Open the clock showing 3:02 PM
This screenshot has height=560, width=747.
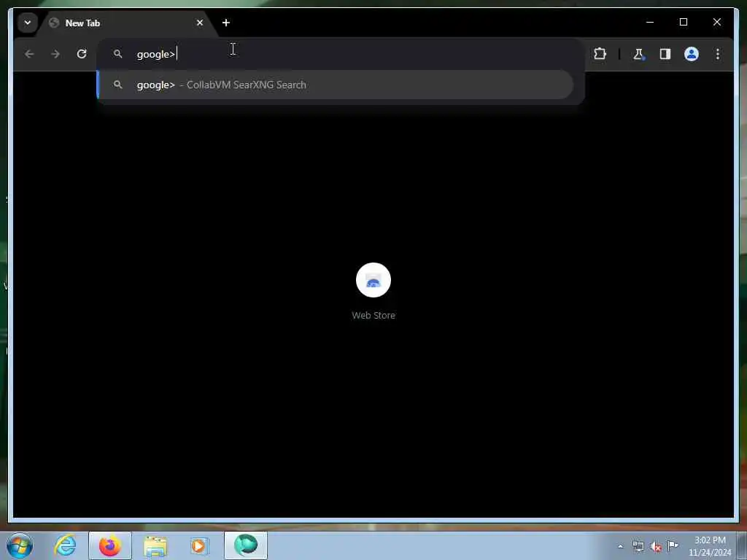(x=710, y=546)
